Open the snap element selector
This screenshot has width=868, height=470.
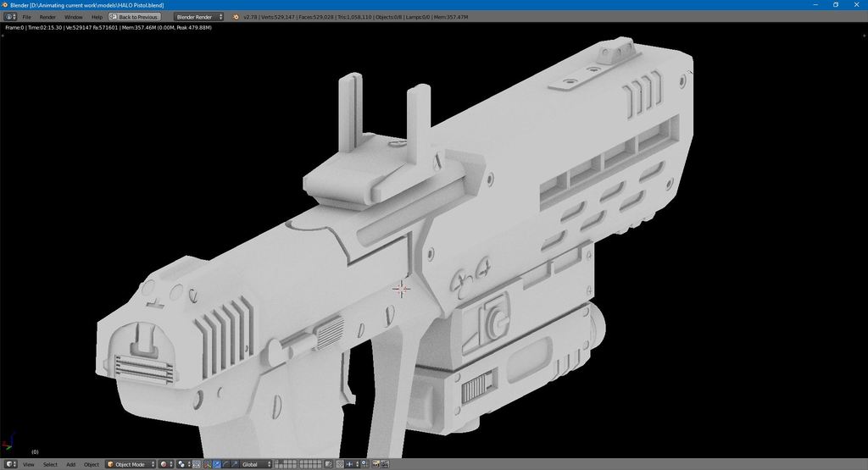tap(352, 464)
